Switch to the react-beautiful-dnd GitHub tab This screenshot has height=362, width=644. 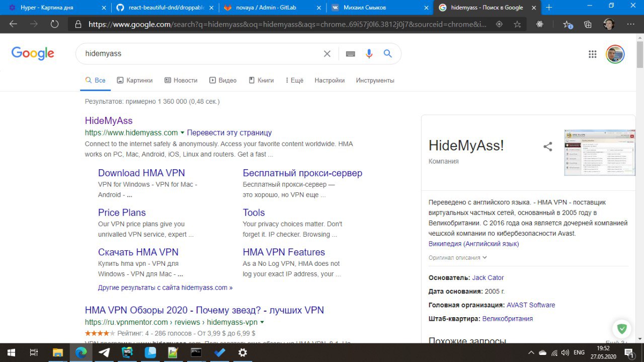165,8
